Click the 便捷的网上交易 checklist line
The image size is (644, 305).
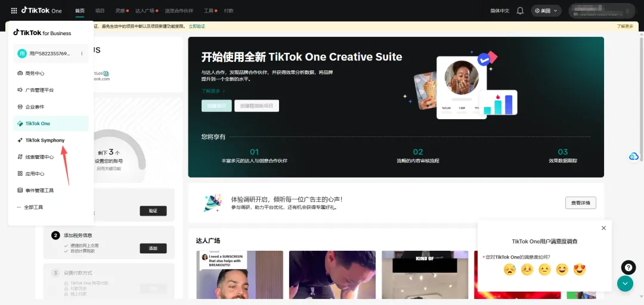coord(84,245)
